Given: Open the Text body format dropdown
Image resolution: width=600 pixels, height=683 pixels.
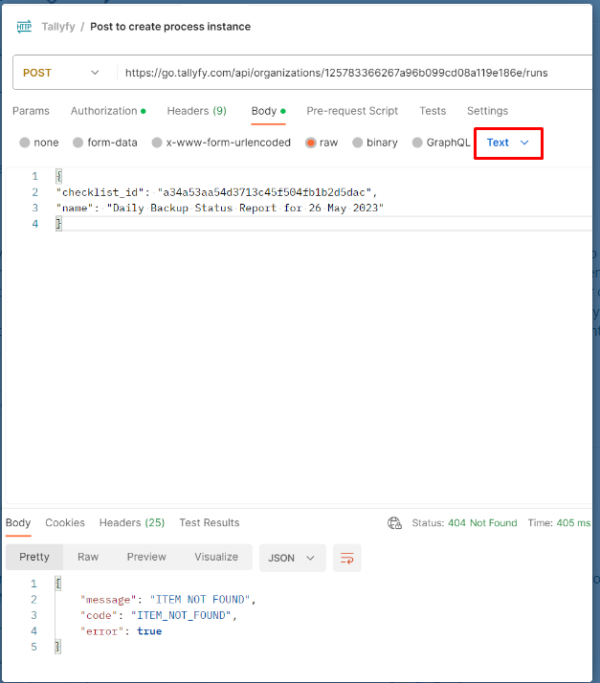Looking at the screenshot, I should coord(508,142).
